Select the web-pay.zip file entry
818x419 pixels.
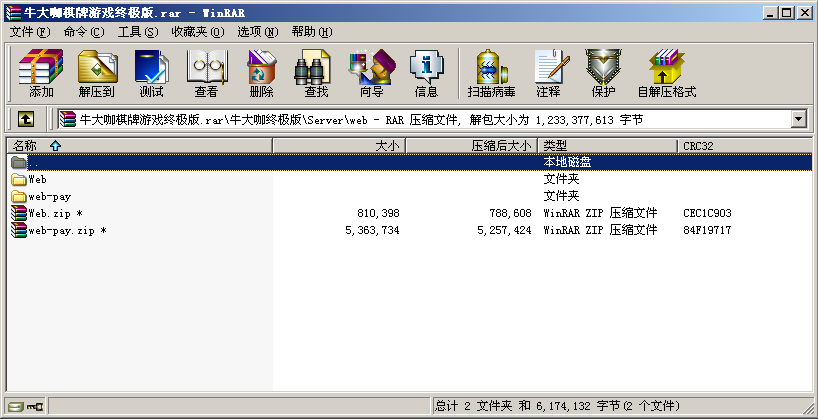coord(66,230)
